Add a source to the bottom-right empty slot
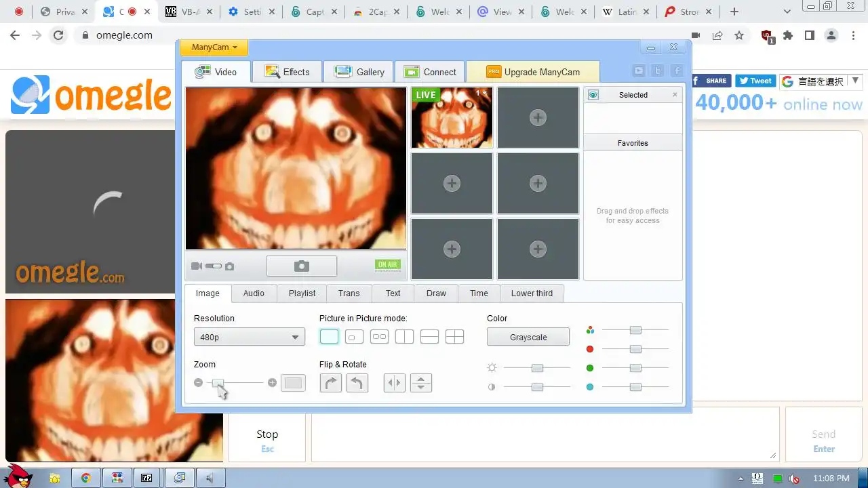The width and height of the screenshot is (868, 488). click(x=538, y=249)
